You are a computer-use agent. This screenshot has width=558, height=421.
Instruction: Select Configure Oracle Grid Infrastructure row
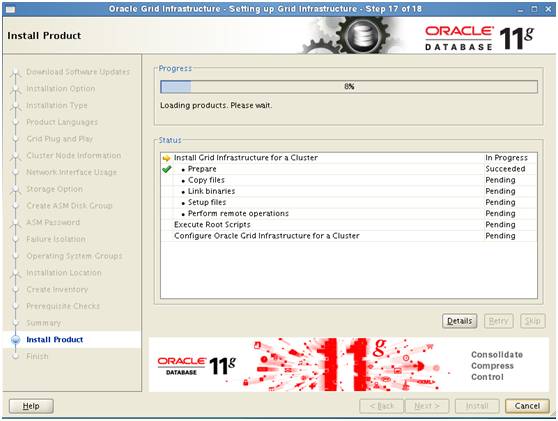coord(349,236)
